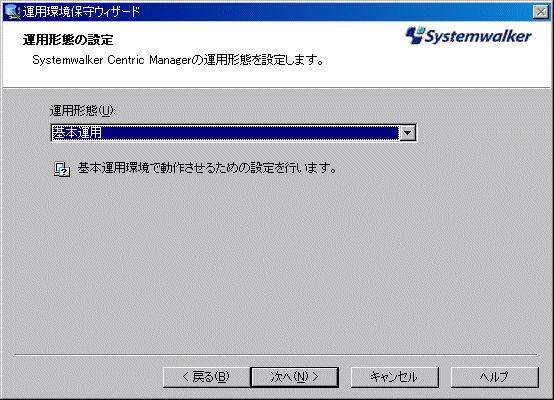Click the 基本運用環境で動作させるための設定を行います text
This screenshot has width=554, height=400.
[207, 168]
